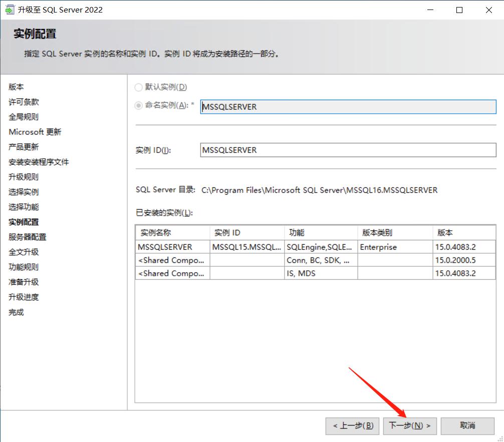The height and width of the screenshot is (442, 504).
Task: Click the 实例名称 column header
Action: click(x=173, y=233)
